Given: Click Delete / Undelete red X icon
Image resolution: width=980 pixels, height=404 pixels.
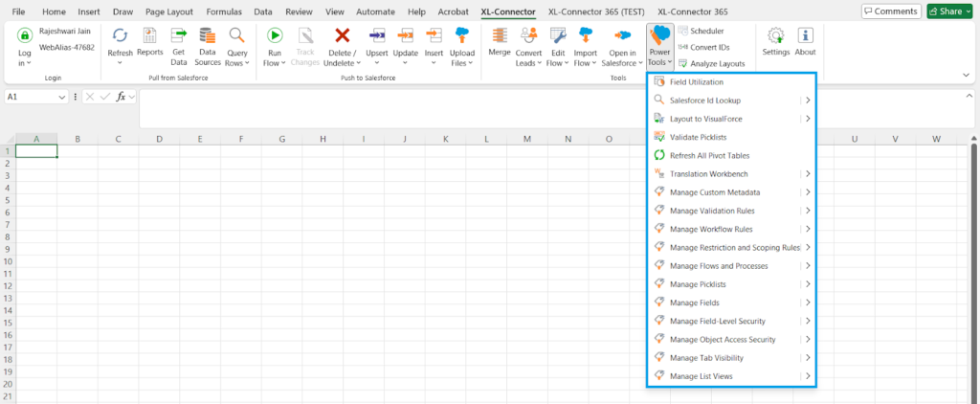Looking at the screenshot, I should pyautogui.click(x=342, y=35).
